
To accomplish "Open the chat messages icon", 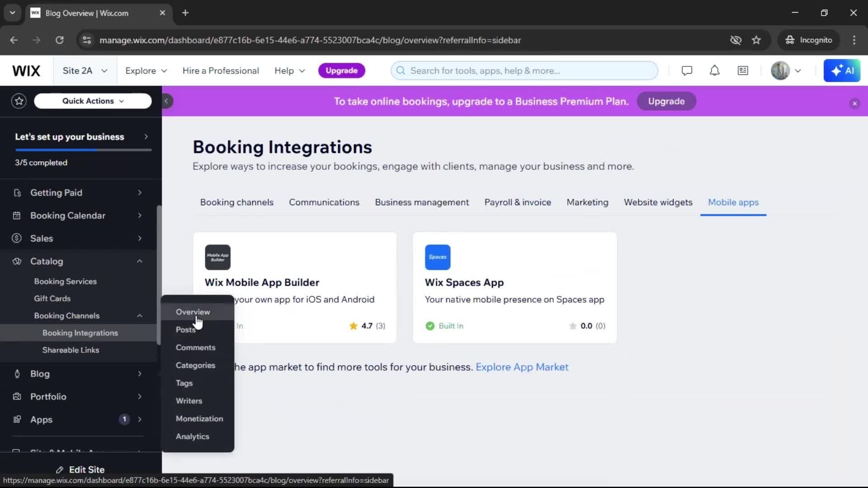I will [687, 71].
